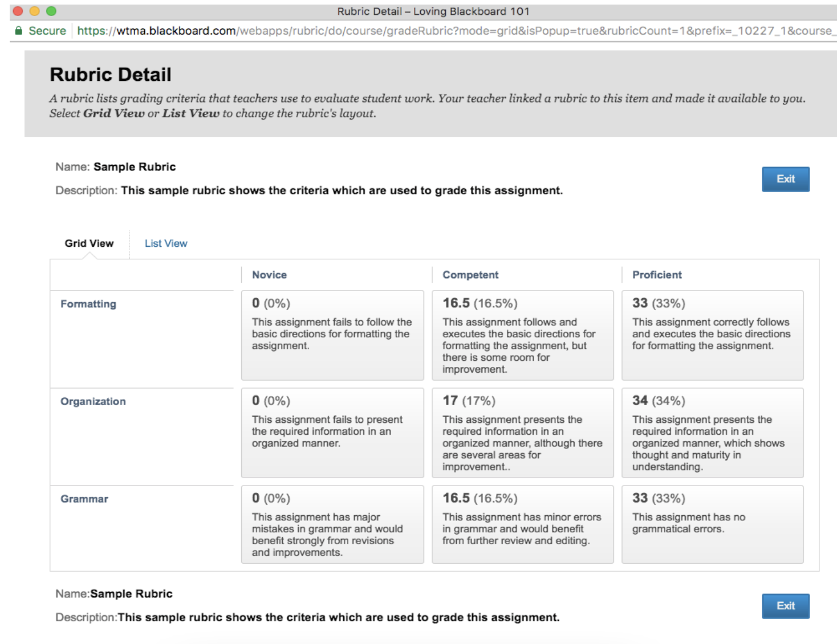
Task: Click the yellow minimize window button
Action: (34, 11)
